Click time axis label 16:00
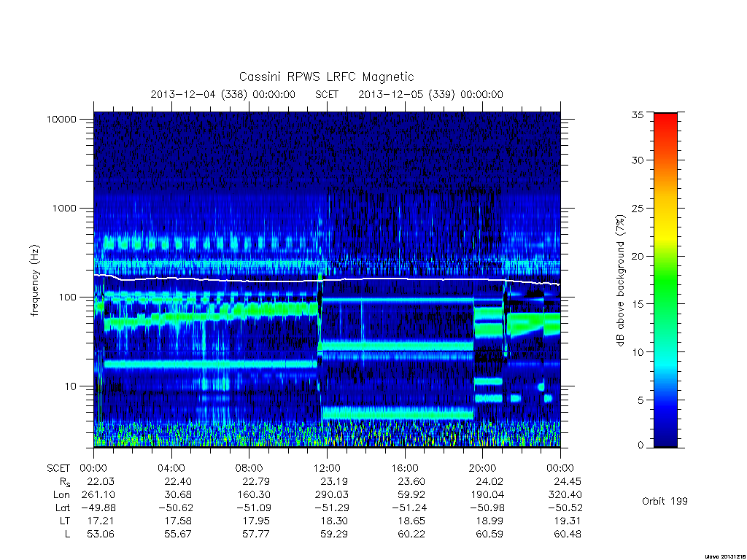747x560 pixels. 404,469
